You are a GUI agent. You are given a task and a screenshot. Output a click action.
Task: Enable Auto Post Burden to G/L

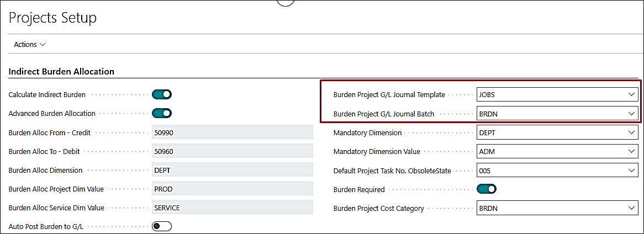(x=162, y=226)
